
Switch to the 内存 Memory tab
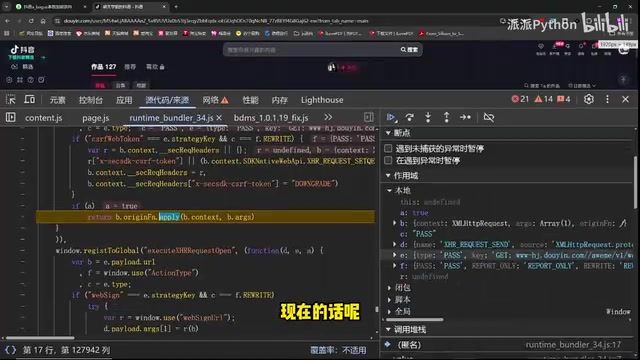tap(280, 100)
